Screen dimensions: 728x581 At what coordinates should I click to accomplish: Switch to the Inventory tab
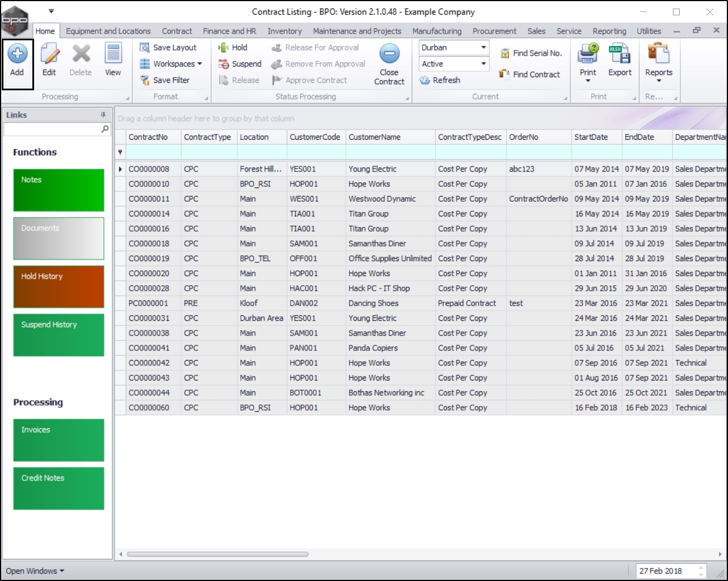pos(284,31)
